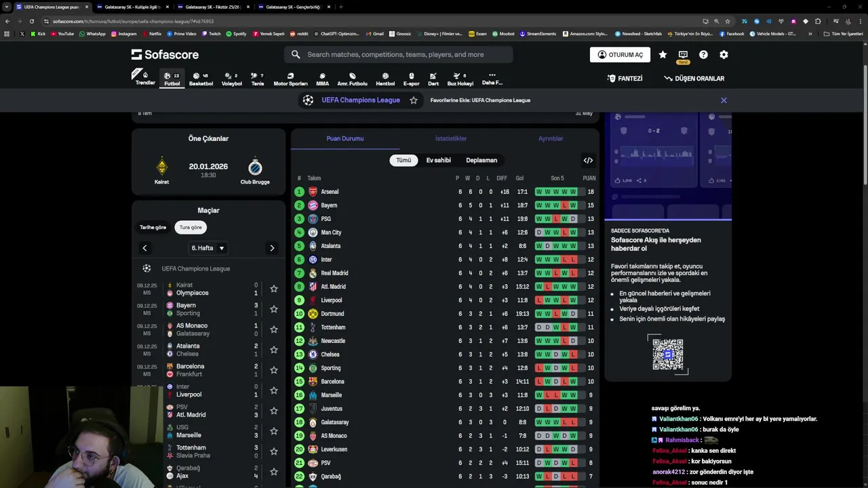The height and width of the screenshot is (488, 868).
Task: Open Galatasaray row in standings
Action: click(445, 422)
